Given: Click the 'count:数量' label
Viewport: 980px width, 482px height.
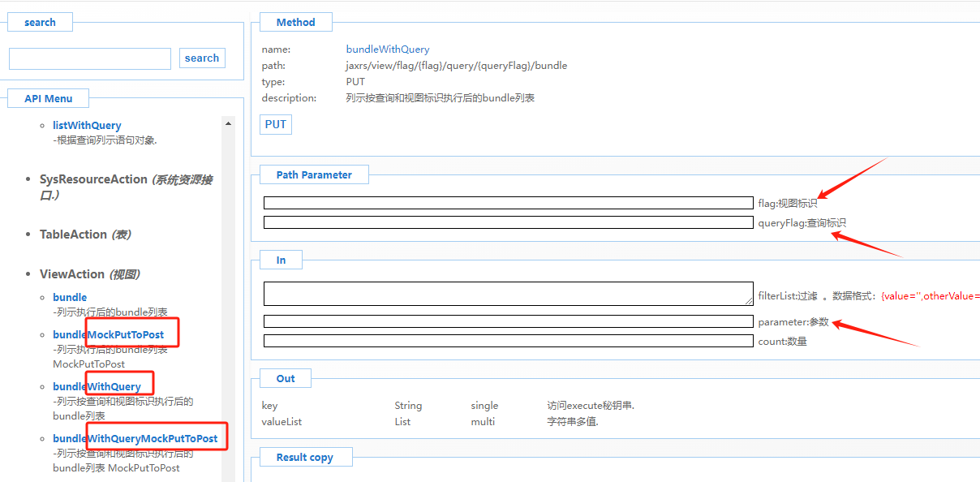Looking at the screenshot, I should (782, 342).
